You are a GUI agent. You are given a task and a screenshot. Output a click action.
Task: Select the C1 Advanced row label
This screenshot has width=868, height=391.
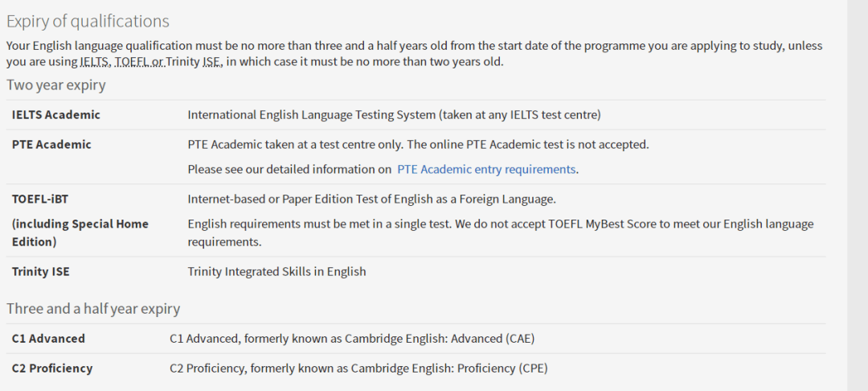[x=48, y=339]
